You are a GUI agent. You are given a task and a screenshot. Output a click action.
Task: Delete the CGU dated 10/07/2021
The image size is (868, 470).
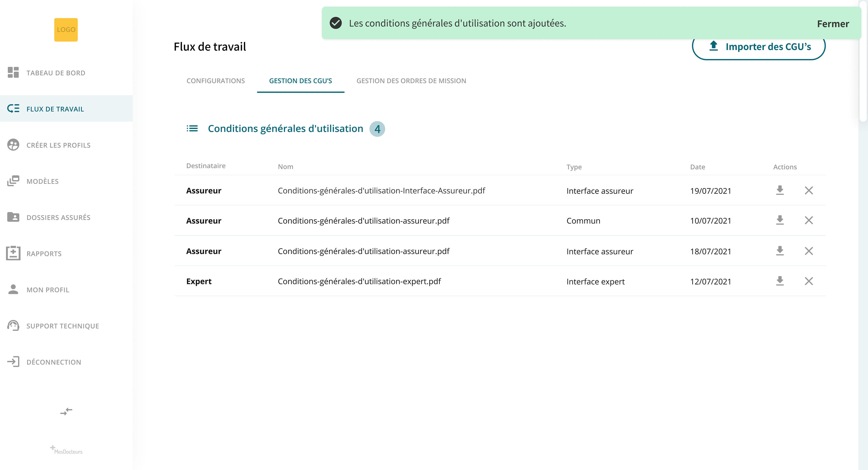click(809, 220)
